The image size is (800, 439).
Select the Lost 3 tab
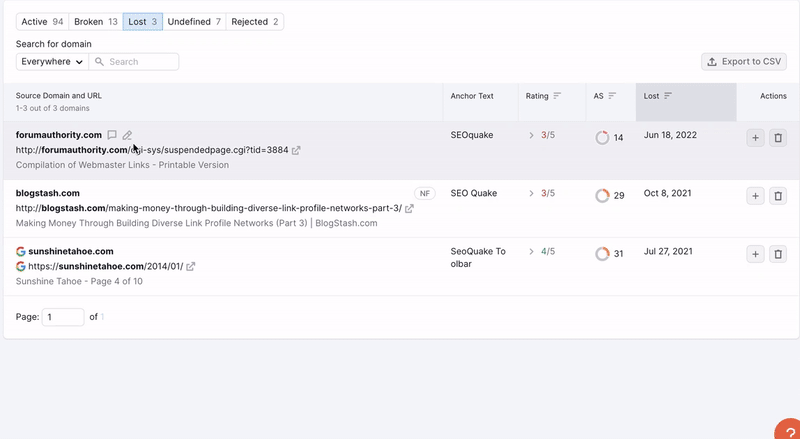[x=142, y=22]
